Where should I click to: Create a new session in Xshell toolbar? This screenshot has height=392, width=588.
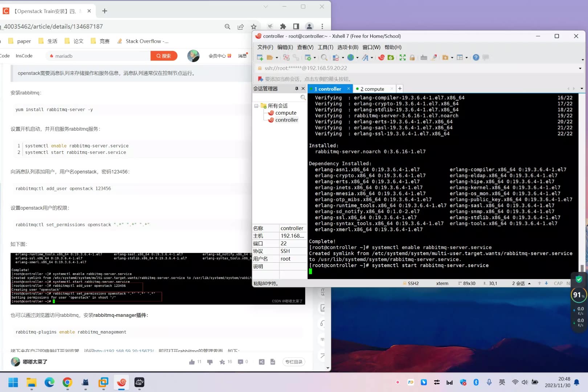(260, 57)
